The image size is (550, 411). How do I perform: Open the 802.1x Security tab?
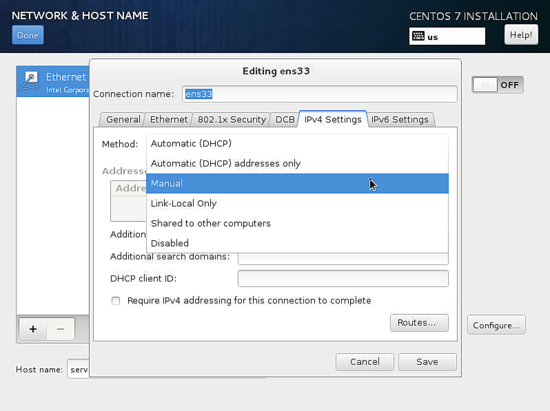pos(232,120)
